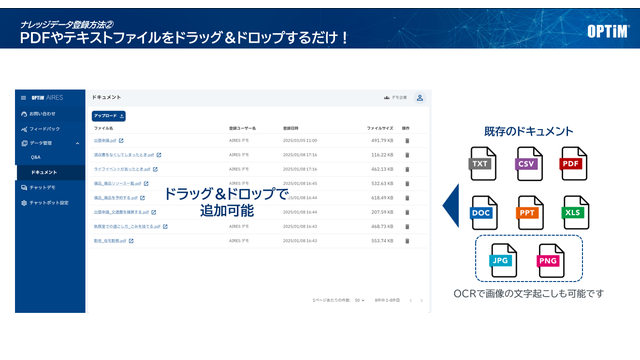Delete the 553.74 KB file via trash icon

[x=407, y=241]
